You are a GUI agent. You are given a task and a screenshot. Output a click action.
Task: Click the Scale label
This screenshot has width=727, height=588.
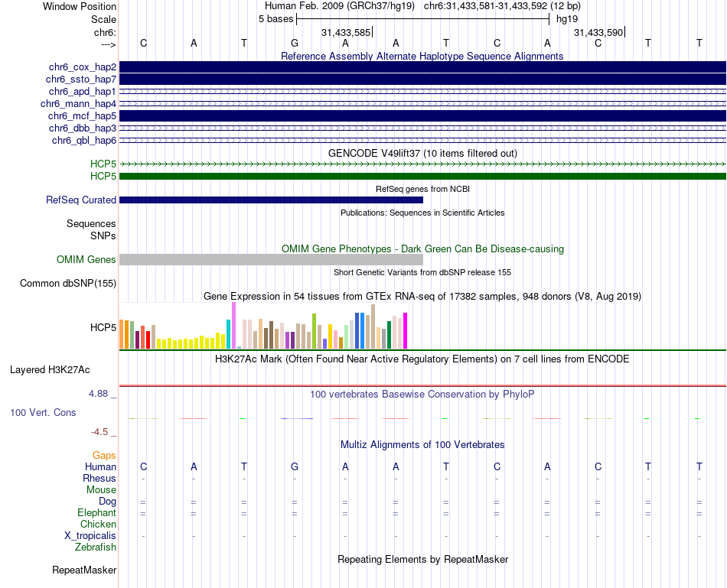click(x=103, y=19)
